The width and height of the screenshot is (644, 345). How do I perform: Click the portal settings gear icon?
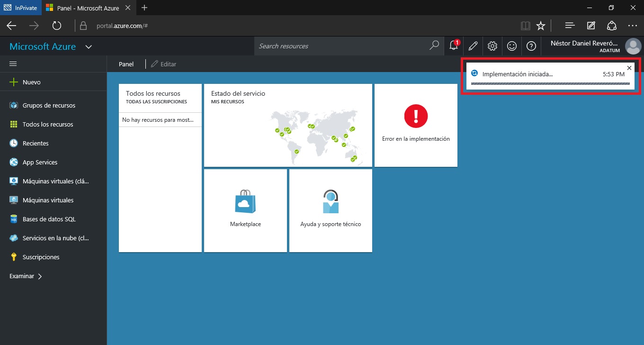[x=492, y=46]
